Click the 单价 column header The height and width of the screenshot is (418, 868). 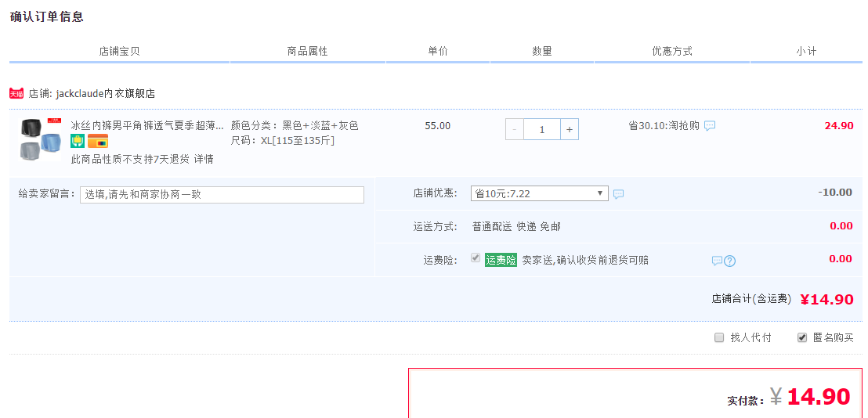coord(438,52)
